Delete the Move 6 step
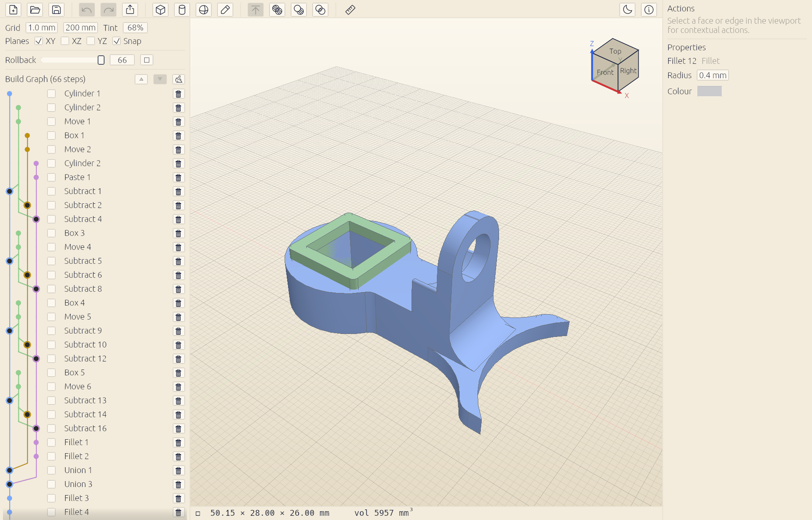The height and width of the screenshot is (520, 812). [178, 387]
